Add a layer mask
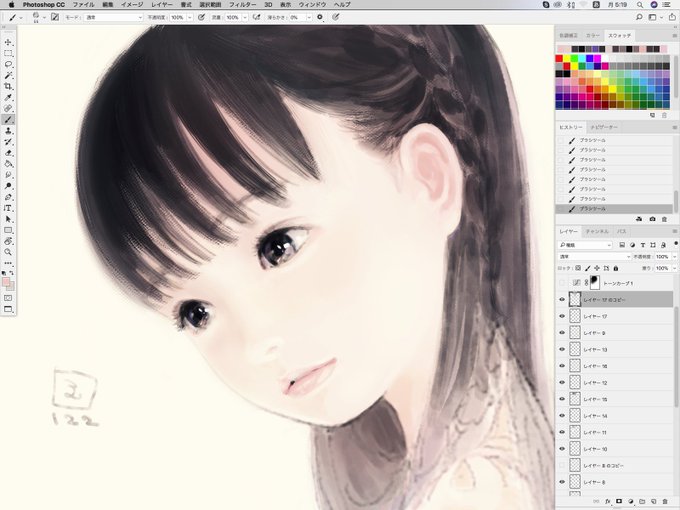The width and height of the screenshot is (680, 510). pos(619,502)
